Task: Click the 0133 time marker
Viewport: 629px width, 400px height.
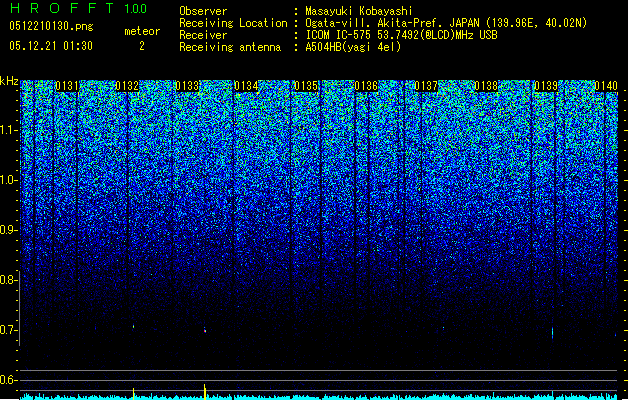Action: pyautogui.click(x=187, y=86)
